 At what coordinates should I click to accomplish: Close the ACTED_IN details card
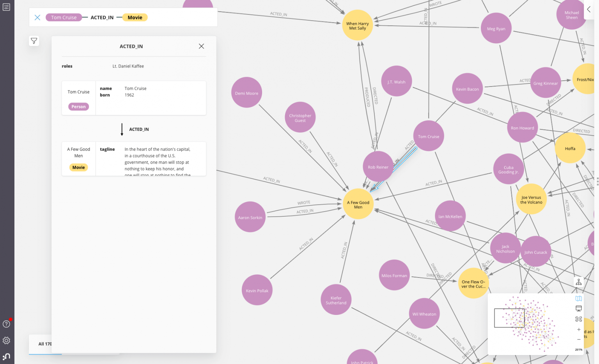[x=201, y=46]
